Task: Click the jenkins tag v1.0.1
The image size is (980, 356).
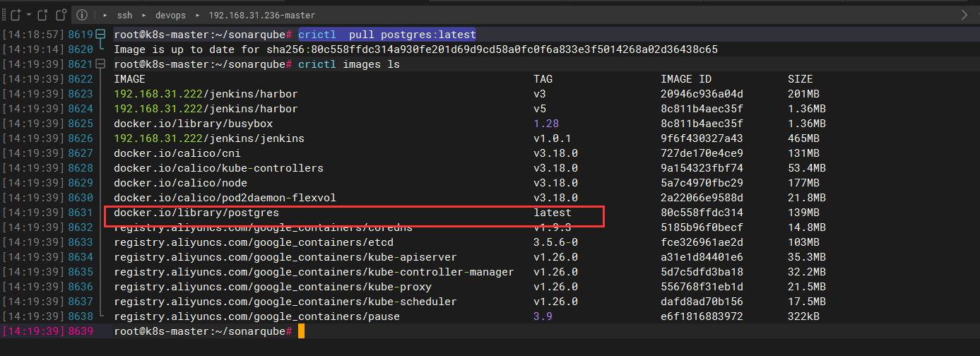Action: tap(553, 138)
